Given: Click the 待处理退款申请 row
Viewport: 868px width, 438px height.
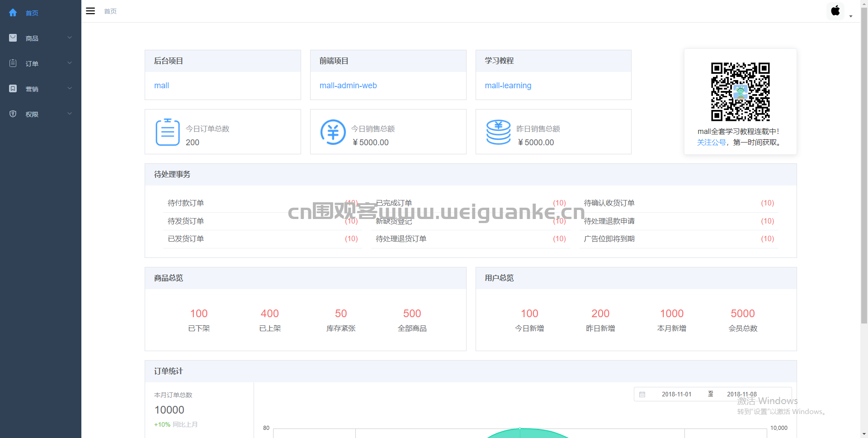Looking at the screenshot, I should coord(679,221).
